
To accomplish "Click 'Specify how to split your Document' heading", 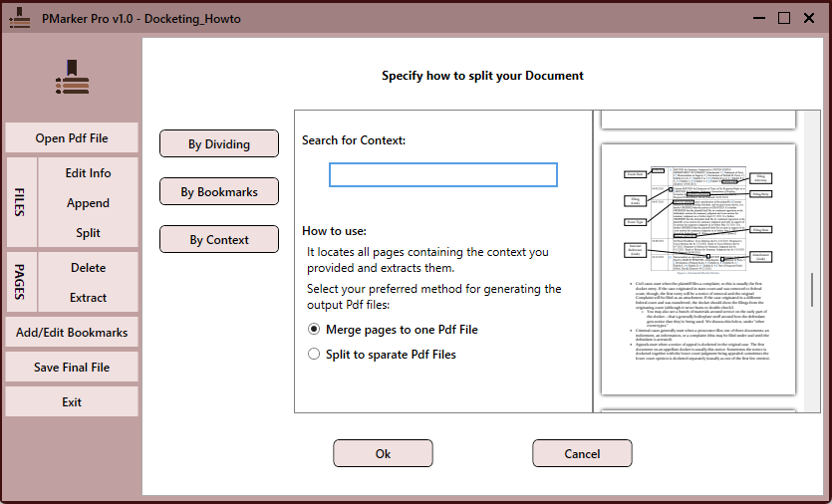I will pos(482,76).
